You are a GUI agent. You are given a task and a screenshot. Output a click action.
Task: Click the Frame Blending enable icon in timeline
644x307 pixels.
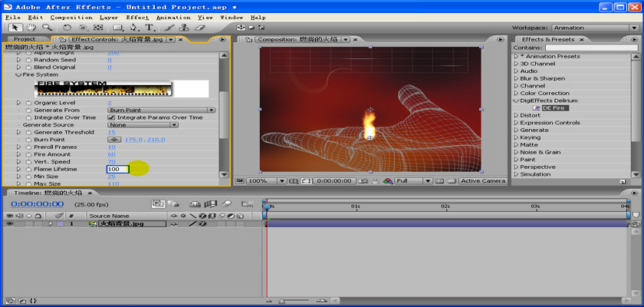pos(211,204)
